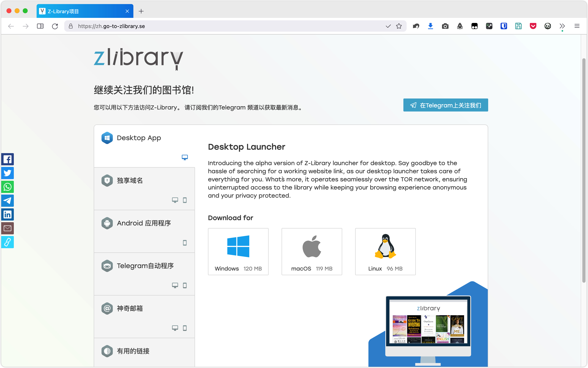Toggle the browser sidebar view
This screenshot has width=588, height=368.
click(40, 26)
